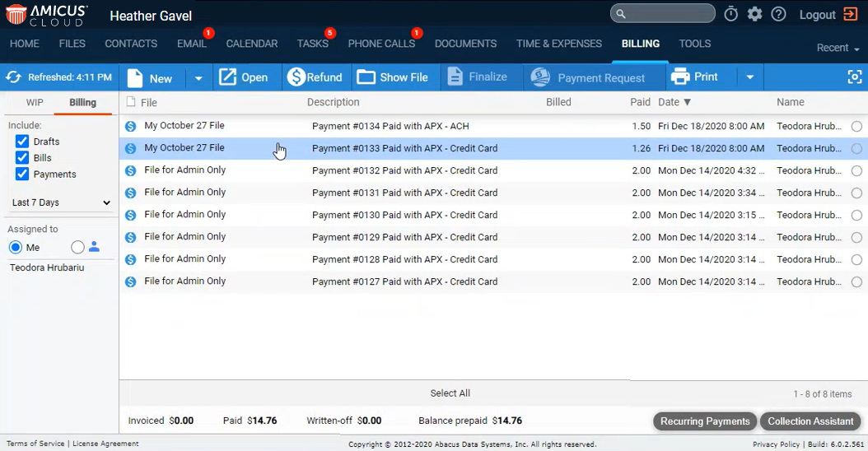This screenshot has width=868, height=451.
Task: Open the selected billing item
Action: click(244, 77)
